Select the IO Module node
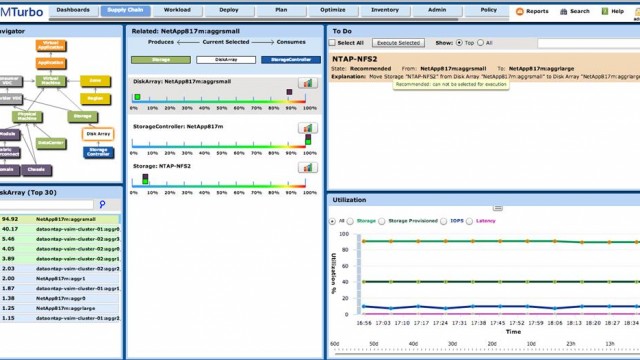Image resolution: width=640 pixels, height=360 pixels. click(10, 134)
